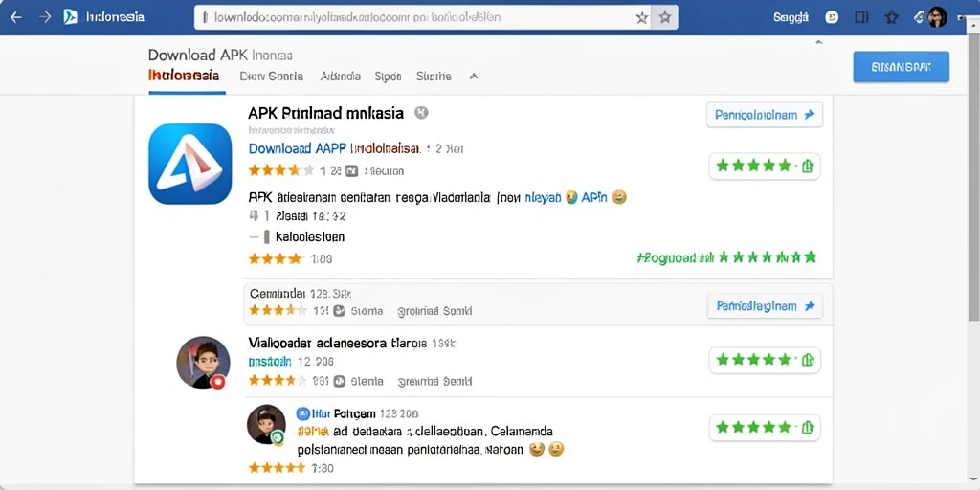Screen dimensions: 980x490
Task: Click the avatar of the Vialooader reviewer
Action: [203, 363]
